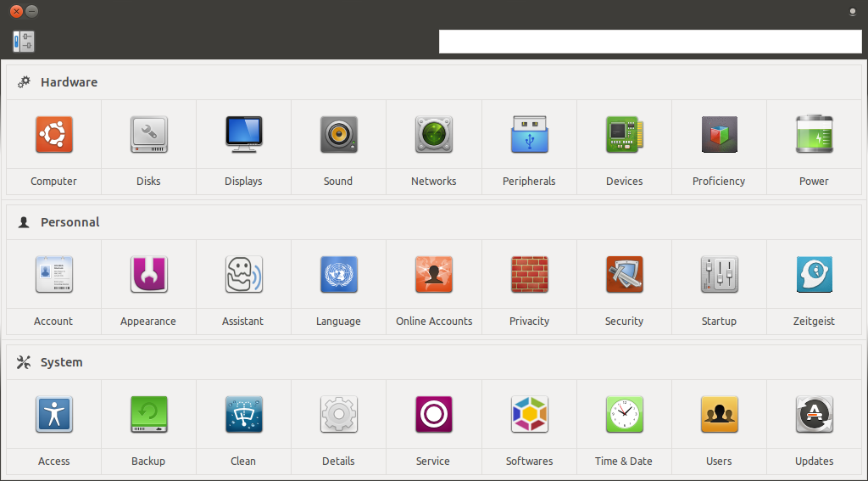The height and width of the screenshot is (481, 868).
Task: Open the Appearance wrench icon
Action: [x=149, y=274]
